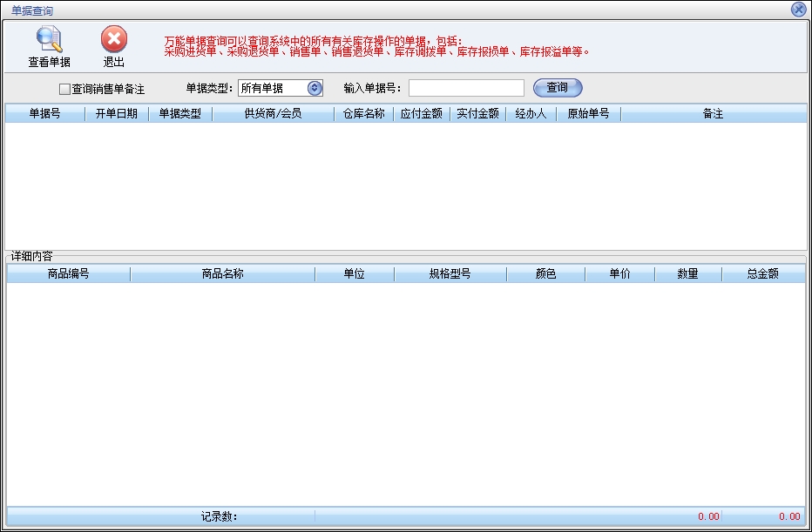Sort by 单据号 column header
Image resolution: width=812 pixels, height=532 pixels.
[44, 114]
